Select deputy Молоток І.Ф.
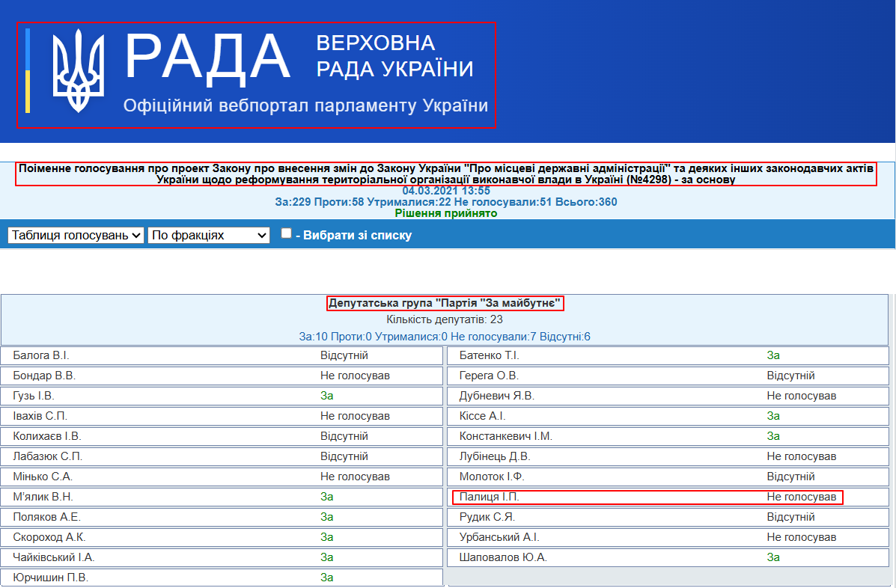This screenshot has height=588, width=896. pyautogui.click(x=492, y=477)
